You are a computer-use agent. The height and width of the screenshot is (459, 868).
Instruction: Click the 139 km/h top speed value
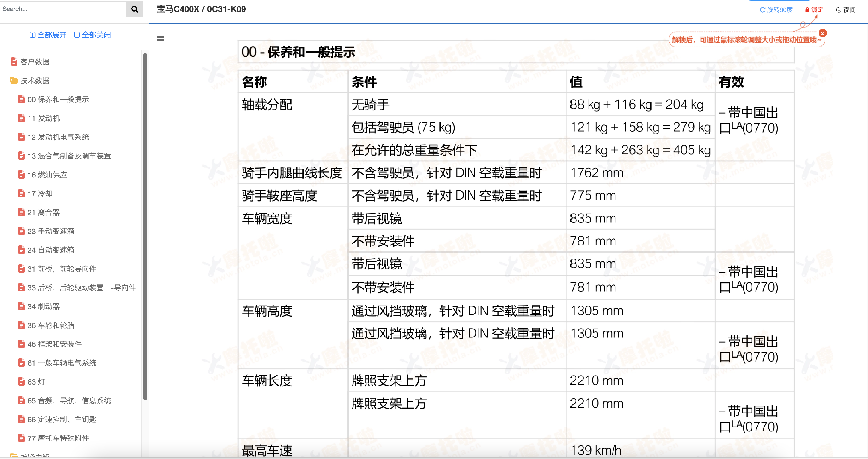point(595,450)
